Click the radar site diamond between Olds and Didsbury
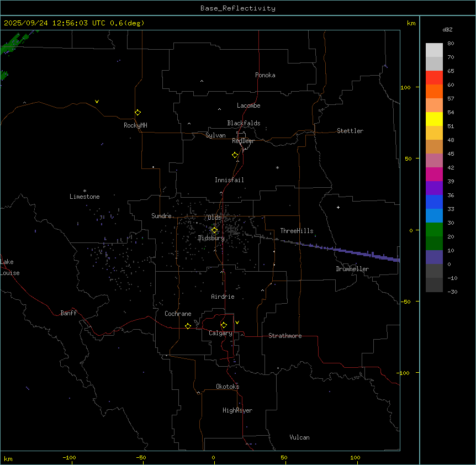Viewport: 476px width, 465px height. (214, 230)
